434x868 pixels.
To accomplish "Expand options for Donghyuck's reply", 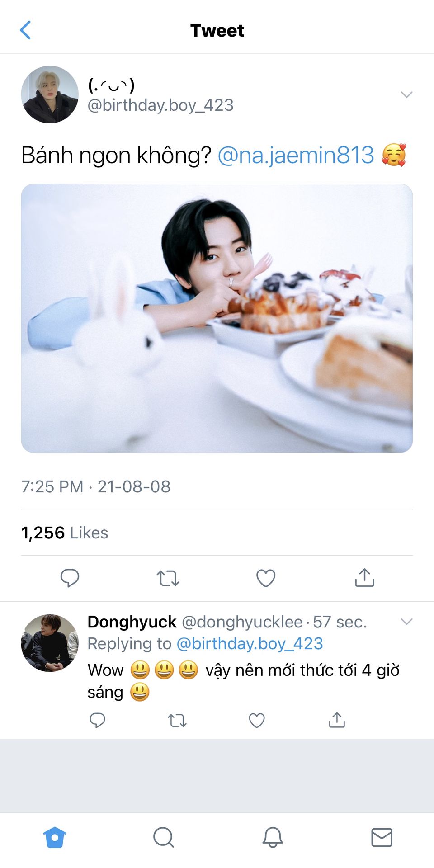I will (406, 622).
